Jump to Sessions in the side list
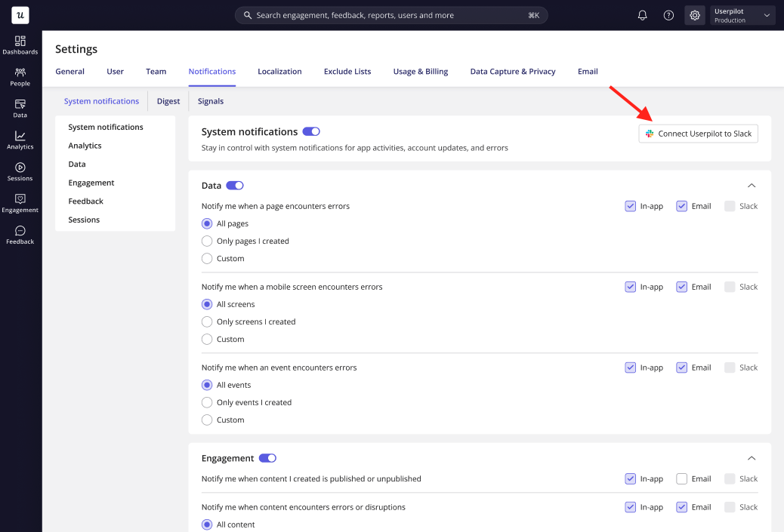 84,220
